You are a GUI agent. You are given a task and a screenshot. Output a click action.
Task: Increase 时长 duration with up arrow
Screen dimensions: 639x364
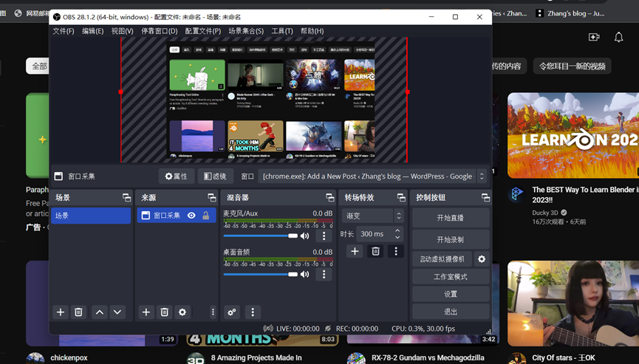click(x=397, y=230)
